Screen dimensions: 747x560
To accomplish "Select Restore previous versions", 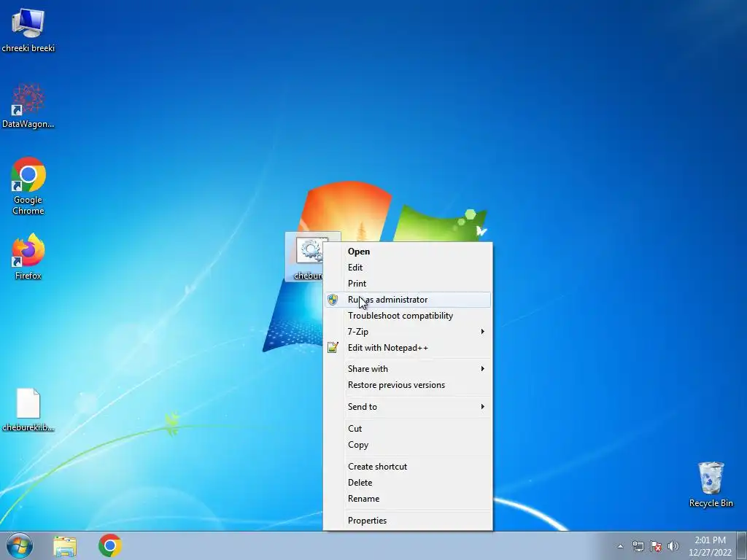I will coord(408,385).
